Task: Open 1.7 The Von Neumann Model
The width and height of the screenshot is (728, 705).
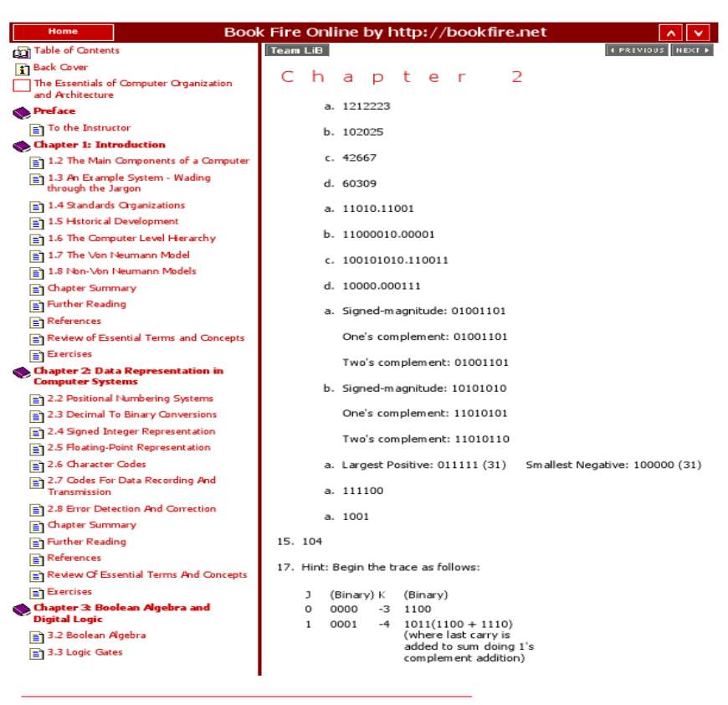Action: pyautogui.click(x=118, y=255)
